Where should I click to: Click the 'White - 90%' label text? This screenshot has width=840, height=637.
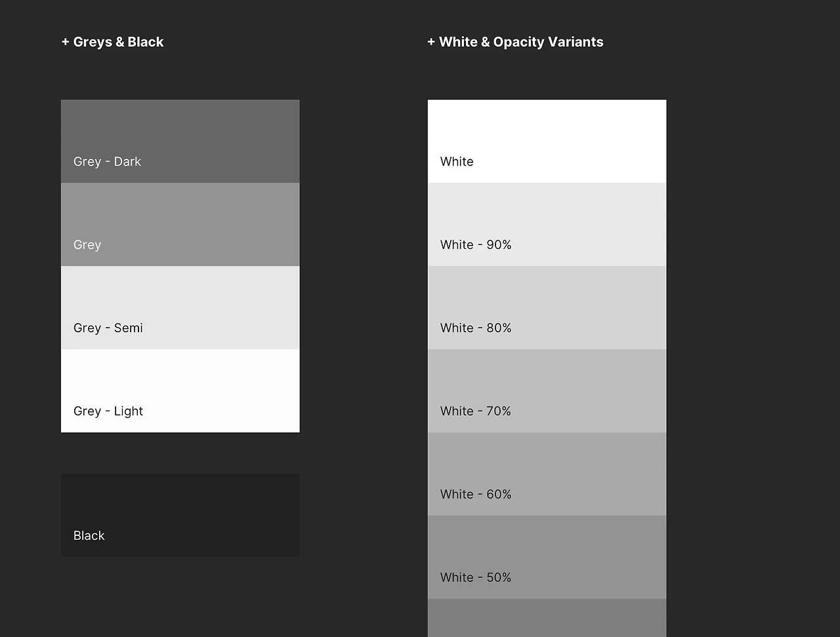476,245
